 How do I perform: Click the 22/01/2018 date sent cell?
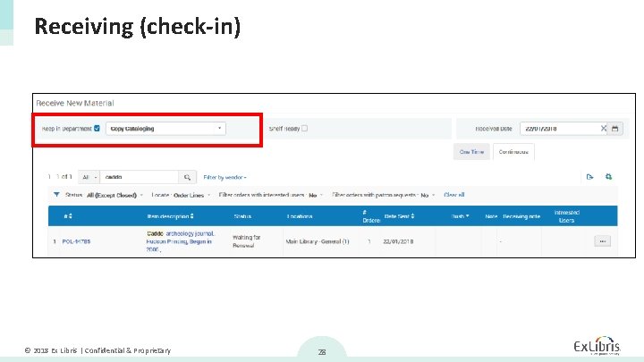click(398, 241)
